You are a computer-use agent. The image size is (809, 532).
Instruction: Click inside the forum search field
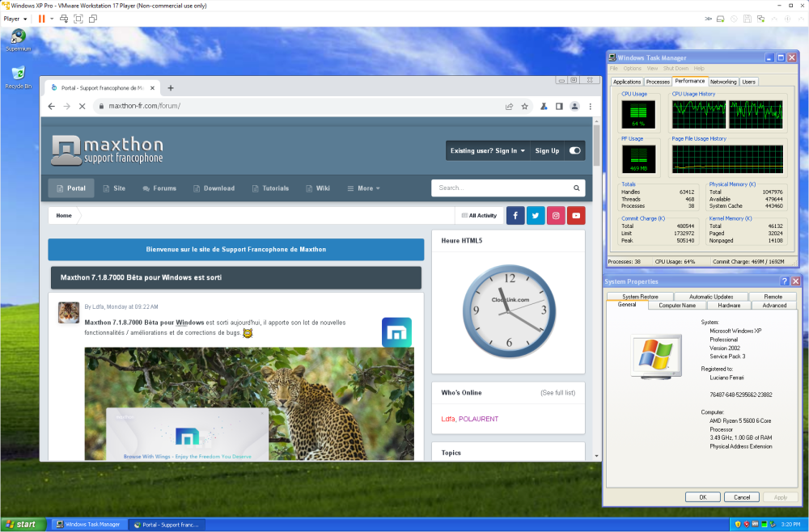(502, 188)
